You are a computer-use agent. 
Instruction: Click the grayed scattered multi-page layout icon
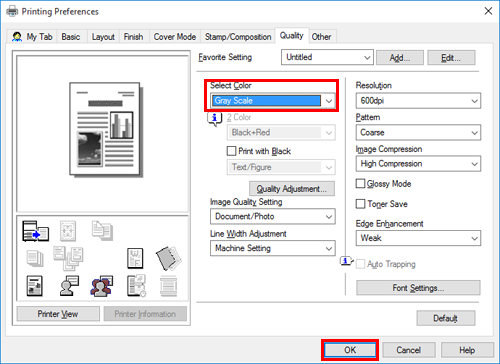(x=68, y=258)
